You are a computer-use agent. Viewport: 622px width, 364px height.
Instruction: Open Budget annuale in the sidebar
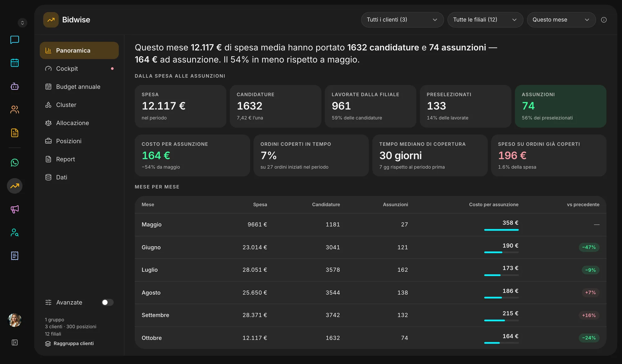tap(79, 87)
